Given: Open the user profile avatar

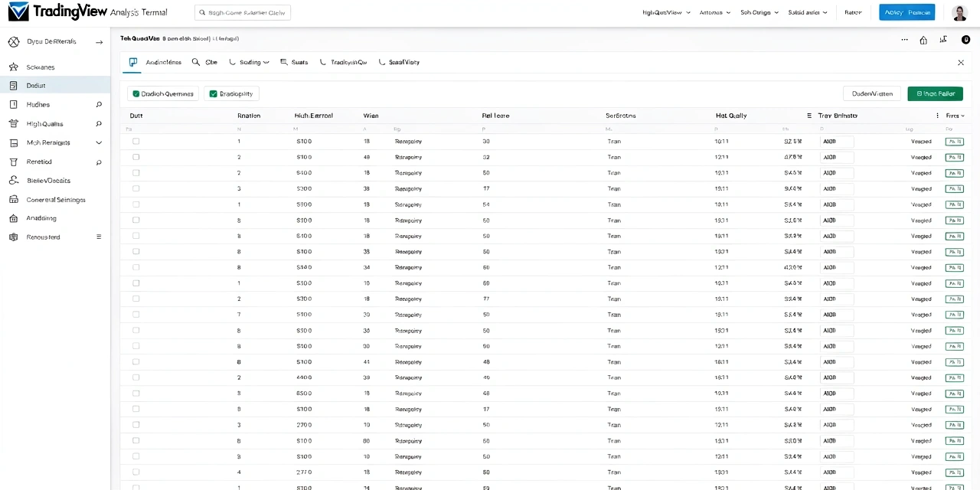Looking at the screenshot, I should 959,12.
